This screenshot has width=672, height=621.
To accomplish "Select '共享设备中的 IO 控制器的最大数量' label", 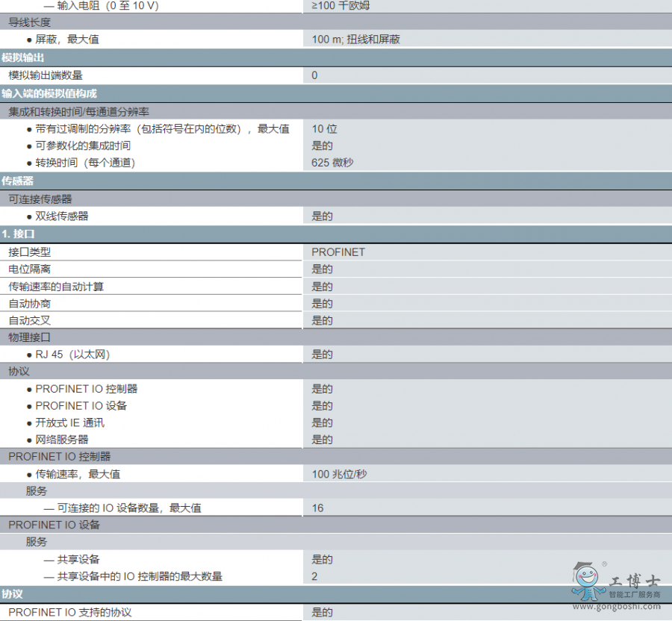I will [140, 576].
